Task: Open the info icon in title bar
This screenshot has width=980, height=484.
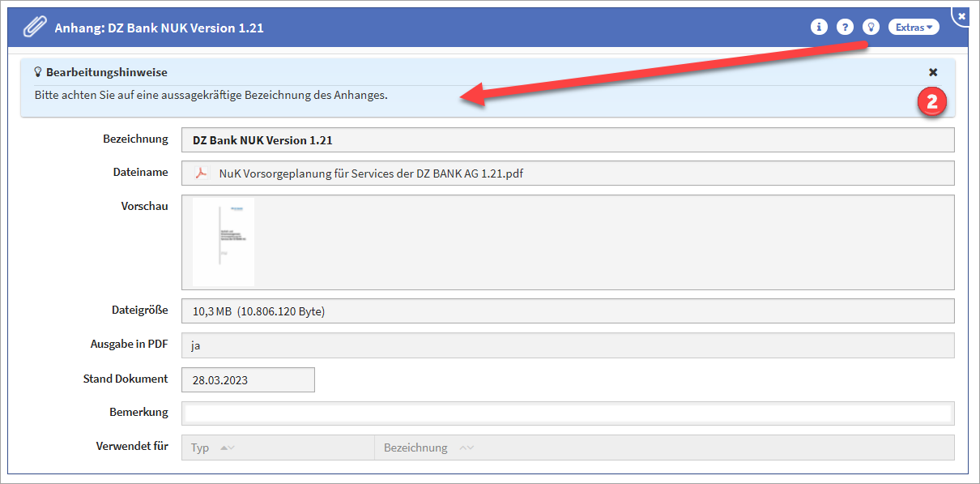Action: (819, 27)
